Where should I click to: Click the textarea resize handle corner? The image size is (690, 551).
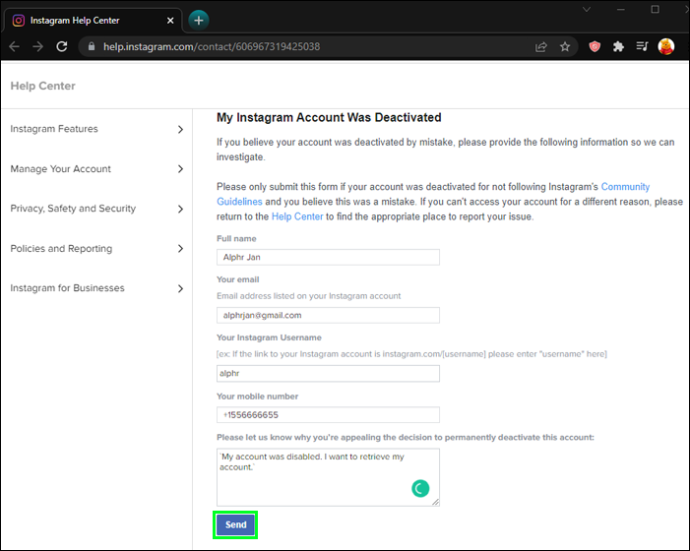point(435,502)
